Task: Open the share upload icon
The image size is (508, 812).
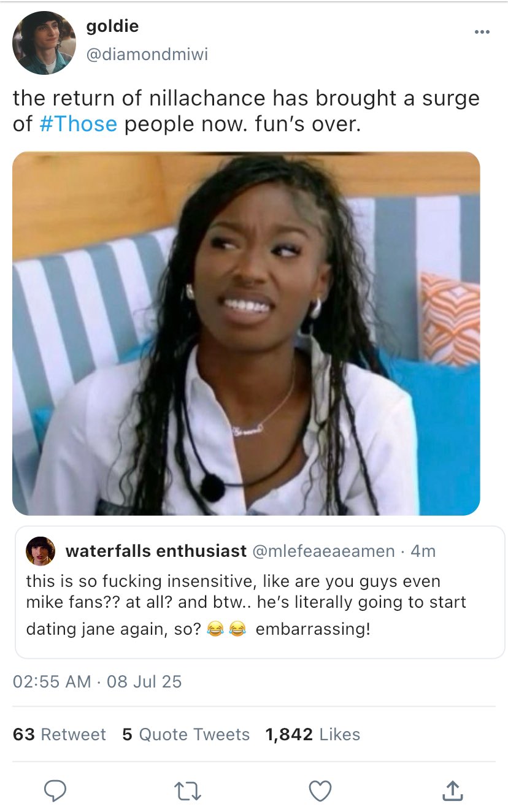Action: 452,791
